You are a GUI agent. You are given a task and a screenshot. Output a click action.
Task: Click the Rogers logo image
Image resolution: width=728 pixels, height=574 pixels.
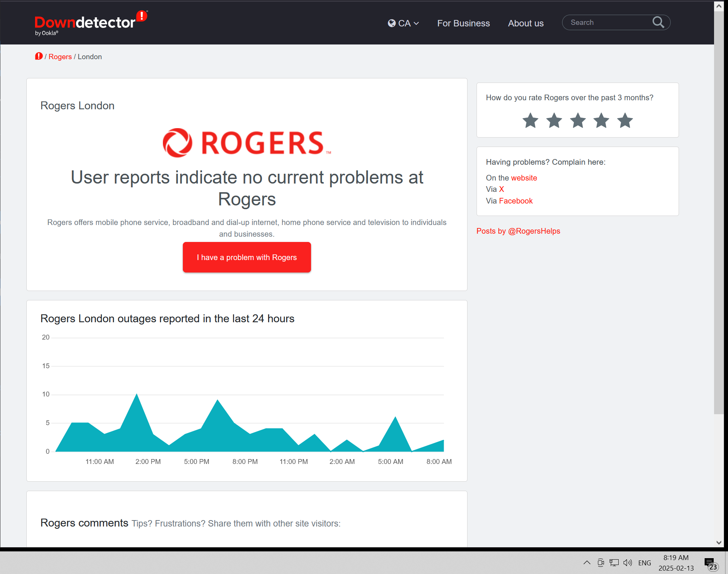pos(247,143)
